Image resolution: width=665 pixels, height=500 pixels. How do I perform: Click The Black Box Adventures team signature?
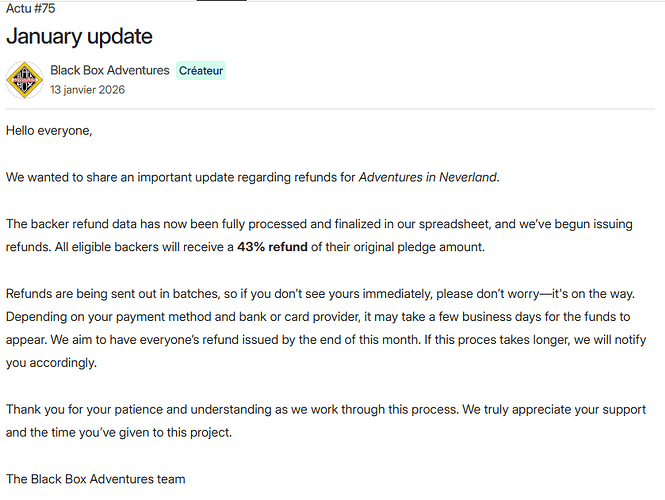tap(95, 479)
